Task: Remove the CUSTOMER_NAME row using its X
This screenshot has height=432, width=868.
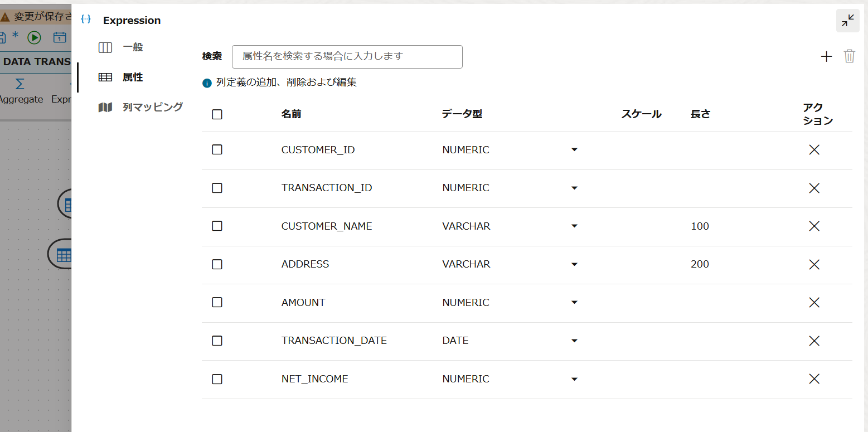Action: (814, 226)
